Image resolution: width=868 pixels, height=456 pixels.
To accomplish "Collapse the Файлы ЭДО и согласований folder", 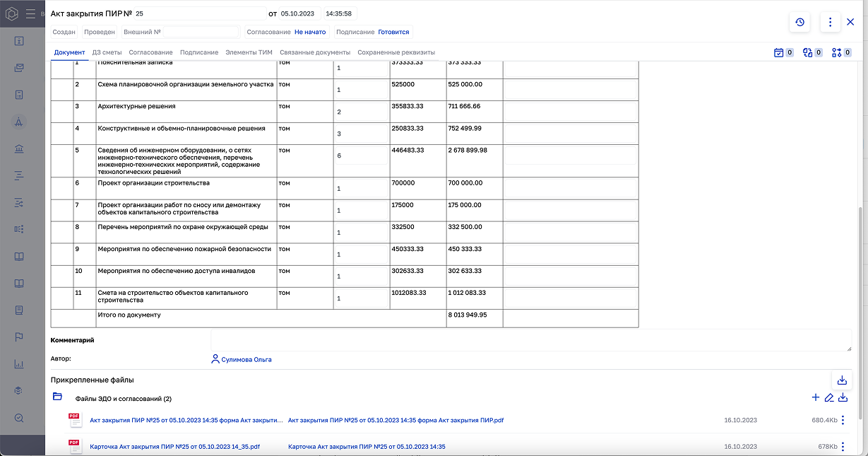I will pyautogui.click(x=58, y=397).
